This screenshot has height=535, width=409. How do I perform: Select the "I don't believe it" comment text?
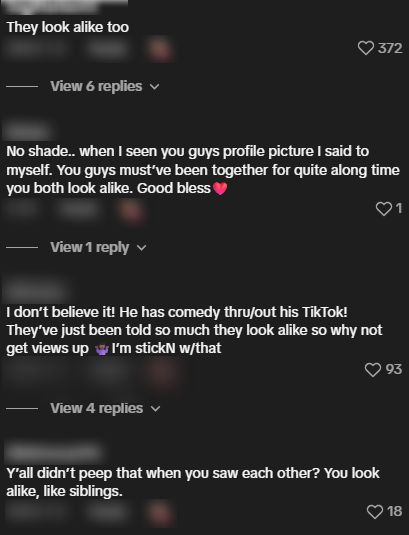194,330
